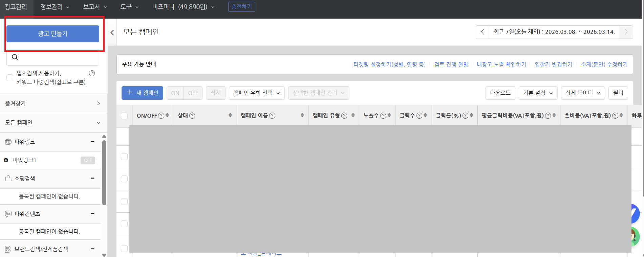
Task: Go to previous date range arrow
Action: (x=482, y=32)
